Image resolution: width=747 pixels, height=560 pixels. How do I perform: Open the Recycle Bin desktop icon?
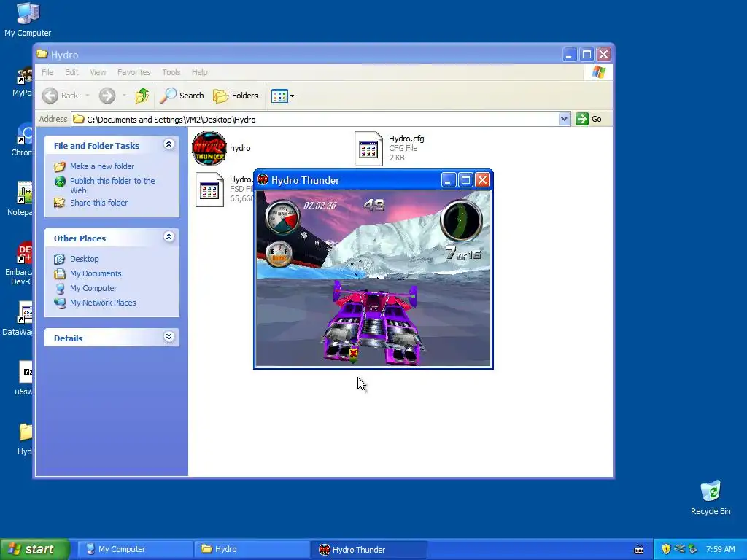pyautogui.click(x=711, y=497)
